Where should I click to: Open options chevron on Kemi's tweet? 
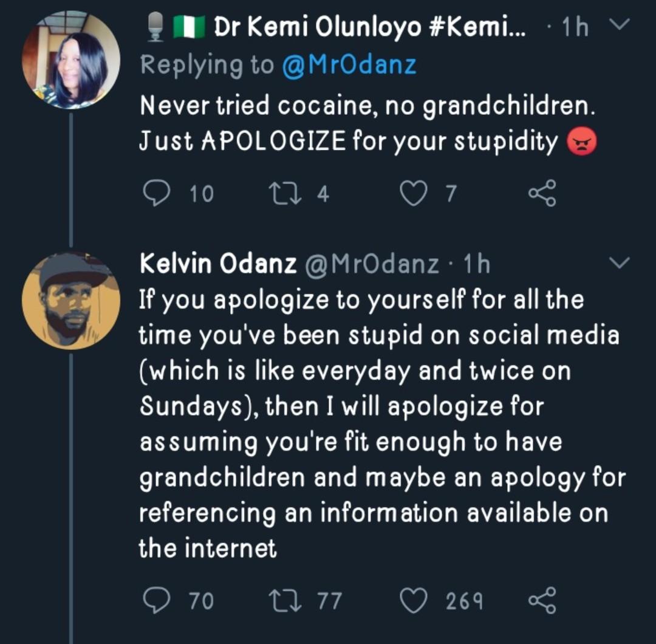pyautogui.click(x=620, y=26)
